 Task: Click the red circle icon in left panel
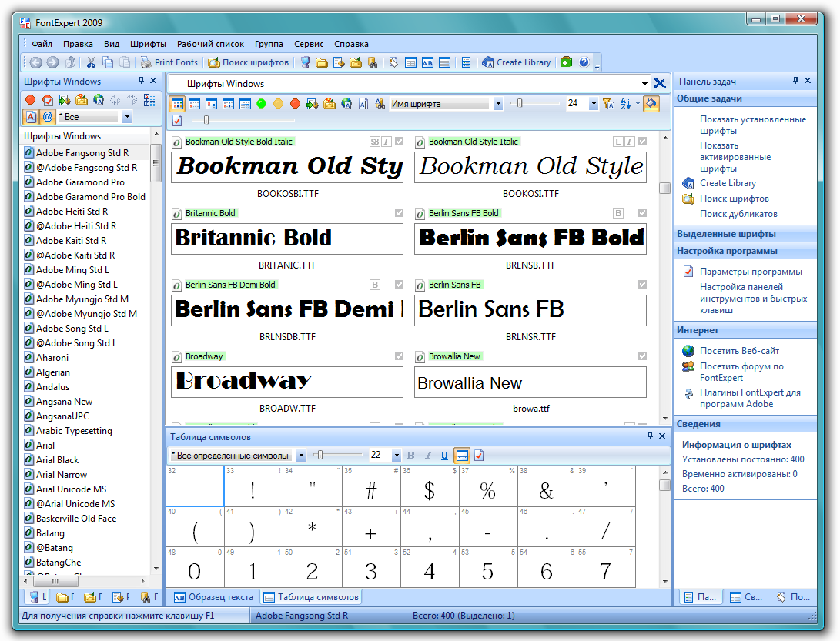pos(31,100)
